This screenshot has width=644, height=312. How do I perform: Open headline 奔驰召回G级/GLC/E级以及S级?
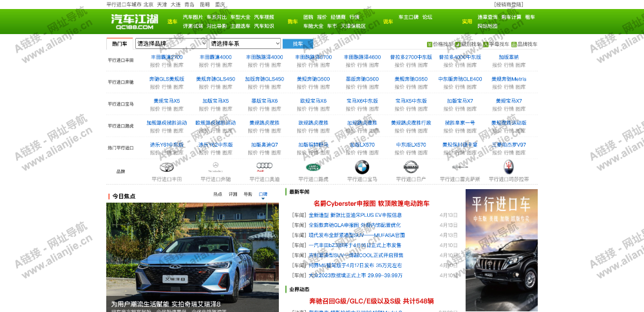372,301
